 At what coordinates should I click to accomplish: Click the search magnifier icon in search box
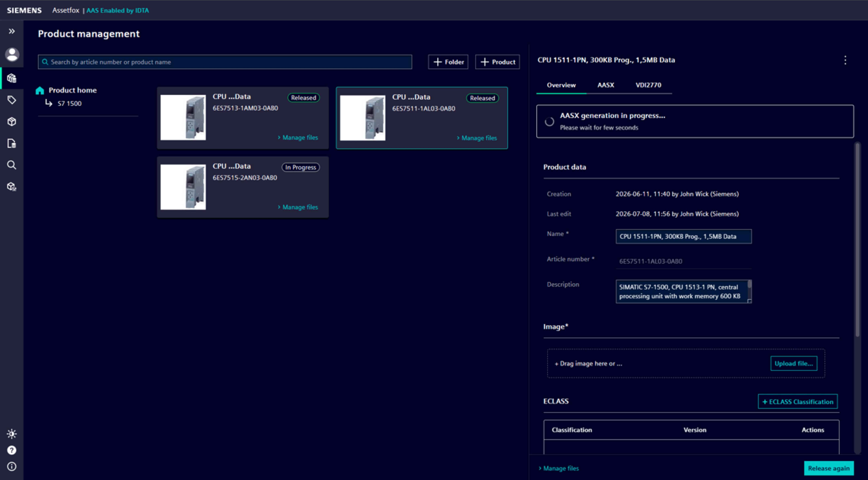pyautogui.click(x=45, y=62)
